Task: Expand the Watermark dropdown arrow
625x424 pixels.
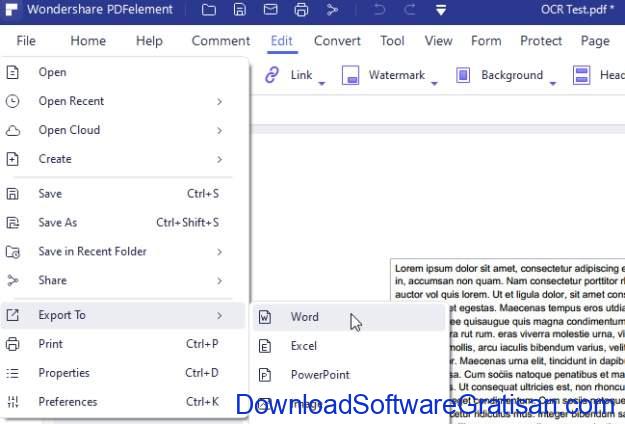Action: pyautogui.click(x=434, y=83)
